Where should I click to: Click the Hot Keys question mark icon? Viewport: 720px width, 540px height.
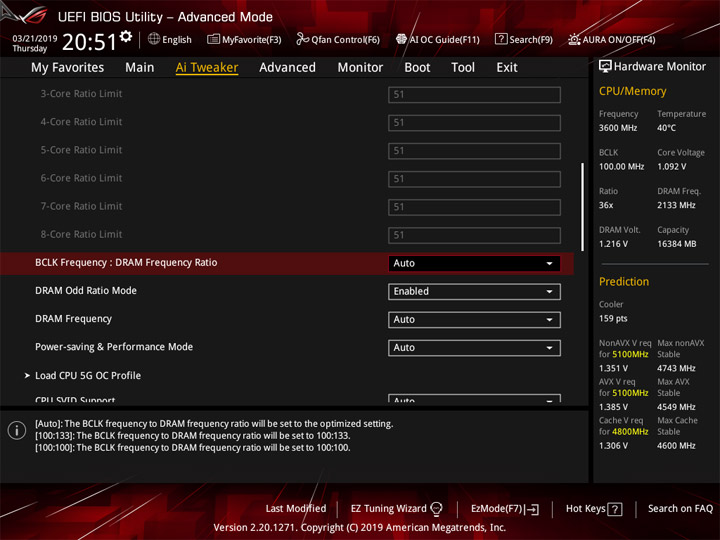[615, 509]
